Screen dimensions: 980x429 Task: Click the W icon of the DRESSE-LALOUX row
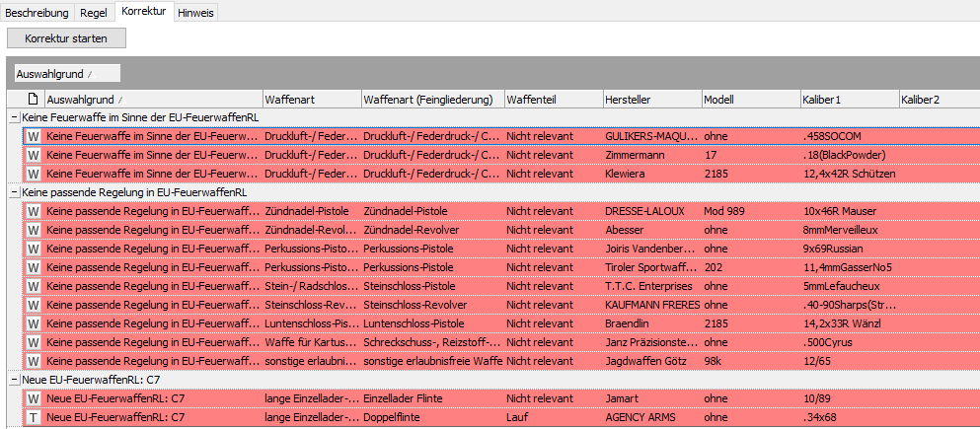tap(33, 211)
